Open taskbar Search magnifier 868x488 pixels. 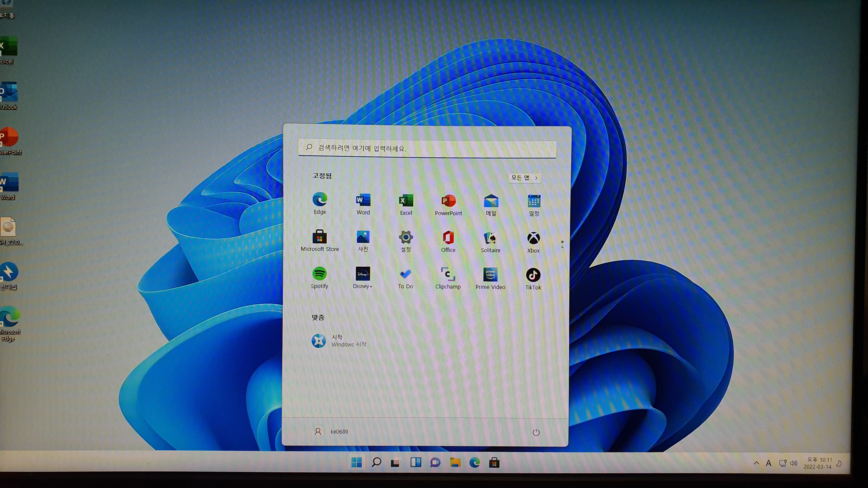(376, 462)
